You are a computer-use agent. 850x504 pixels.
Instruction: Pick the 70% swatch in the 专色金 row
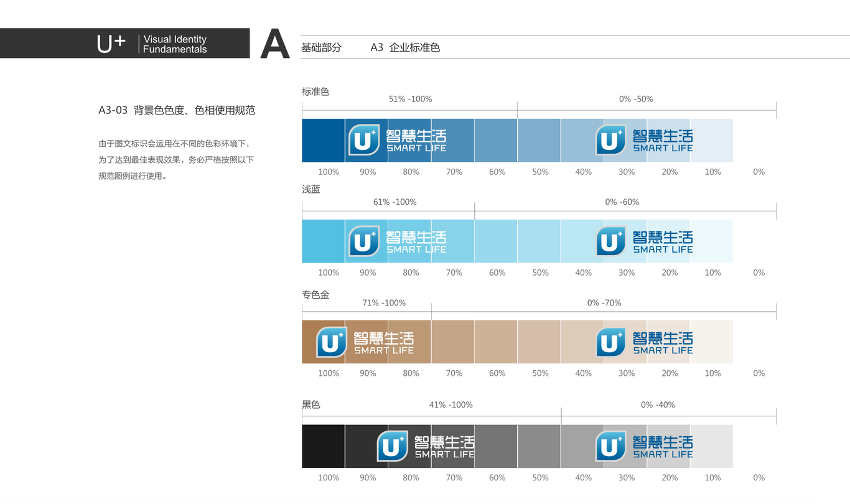tap(453, 342)
